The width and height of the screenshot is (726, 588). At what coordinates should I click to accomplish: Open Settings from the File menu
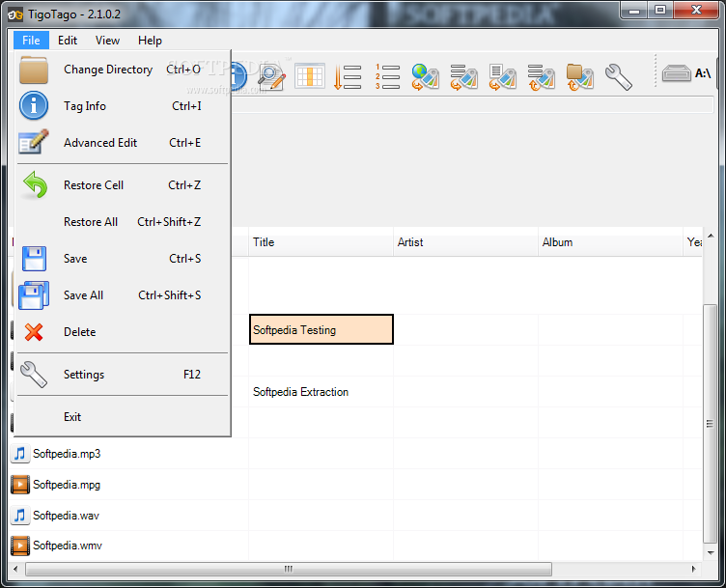[123, 374]
